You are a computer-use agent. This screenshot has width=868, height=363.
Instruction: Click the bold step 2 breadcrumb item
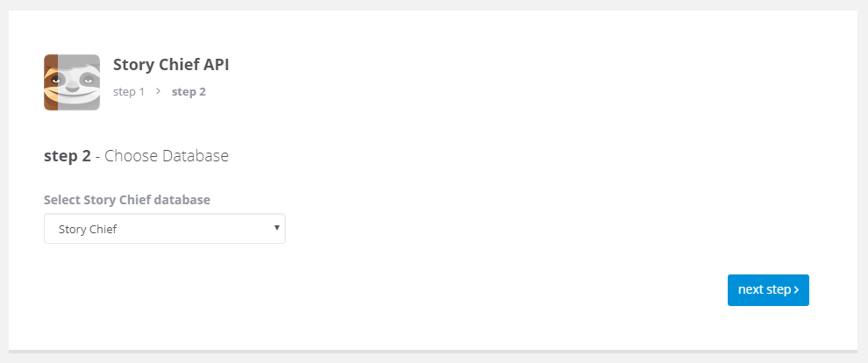[x=189, y=92]
